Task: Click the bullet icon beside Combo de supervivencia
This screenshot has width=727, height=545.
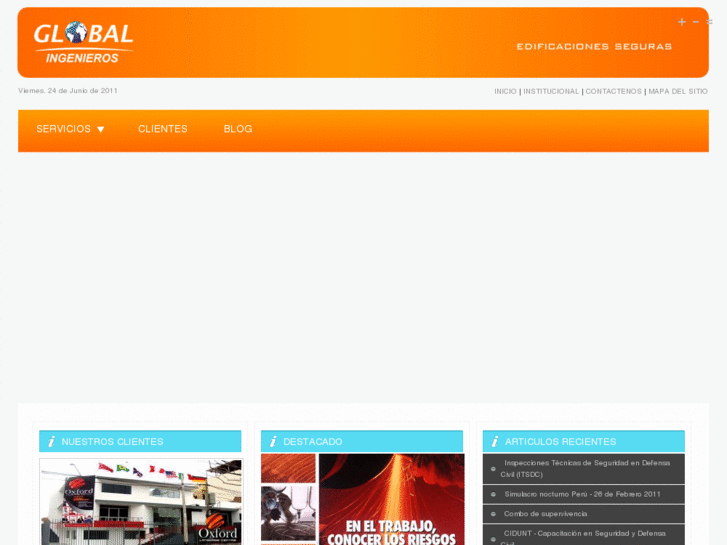Action: 493,514
